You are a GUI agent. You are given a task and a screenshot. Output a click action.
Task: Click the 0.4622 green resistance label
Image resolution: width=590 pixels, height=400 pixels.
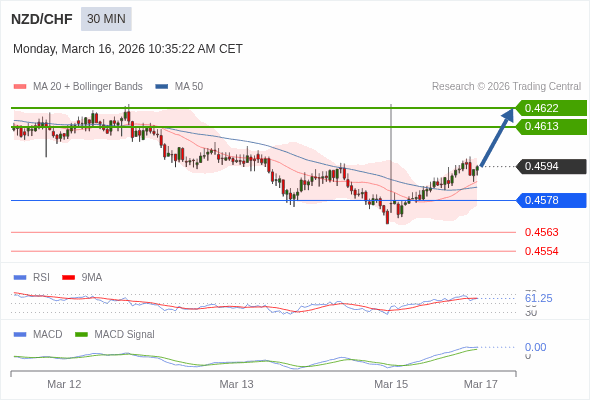coord(551,108)
